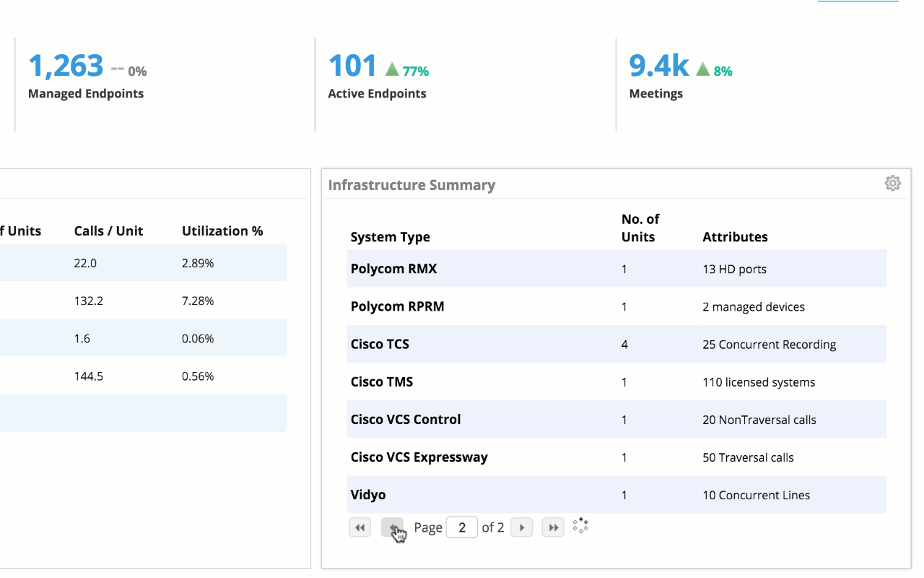Sort by System Type column header

(390, 237)
